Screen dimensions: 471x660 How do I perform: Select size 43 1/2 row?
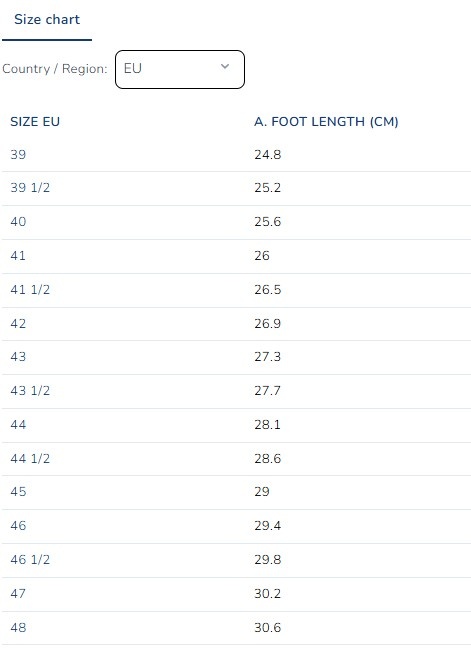[236, 391]
